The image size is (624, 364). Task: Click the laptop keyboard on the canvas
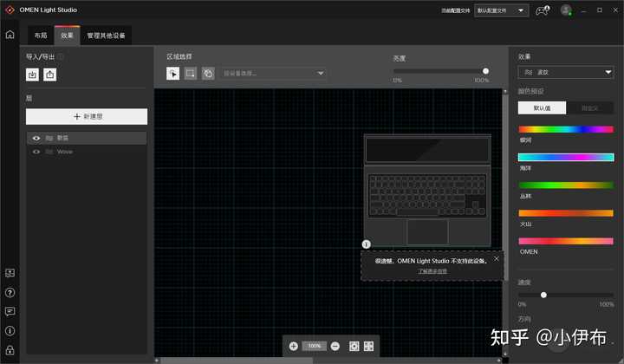pyautogui.click(x=427, y=195)
